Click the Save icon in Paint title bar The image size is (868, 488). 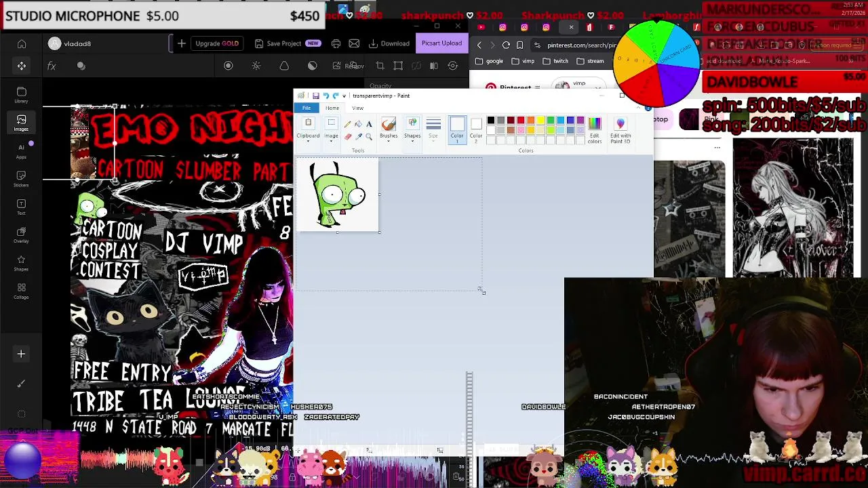click(x=315, y=96)
